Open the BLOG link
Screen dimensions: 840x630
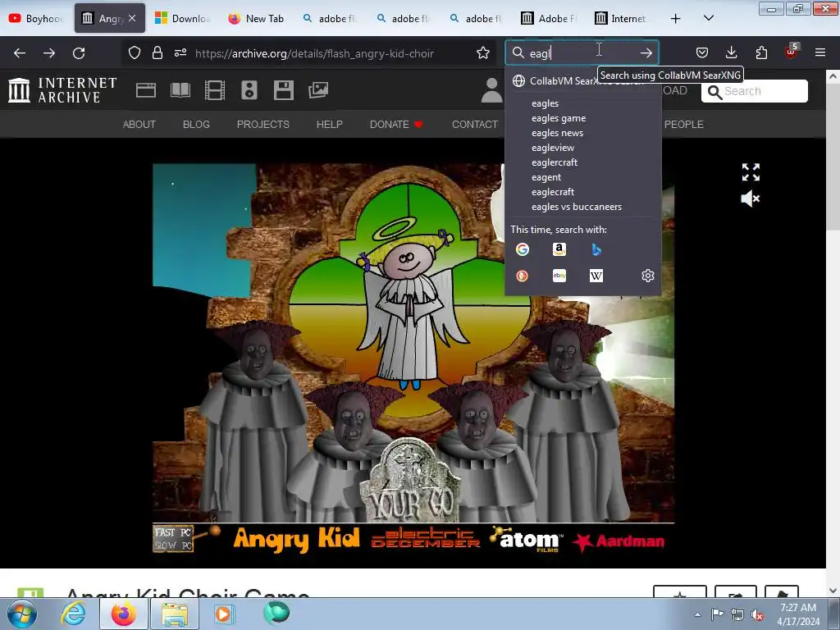click(196, 125)
